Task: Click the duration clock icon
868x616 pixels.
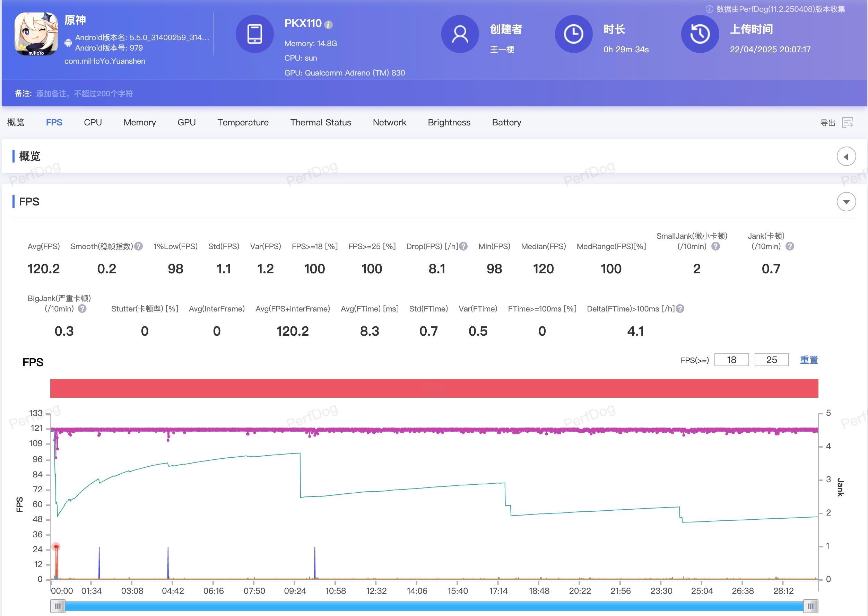Action: click(573, 34)
